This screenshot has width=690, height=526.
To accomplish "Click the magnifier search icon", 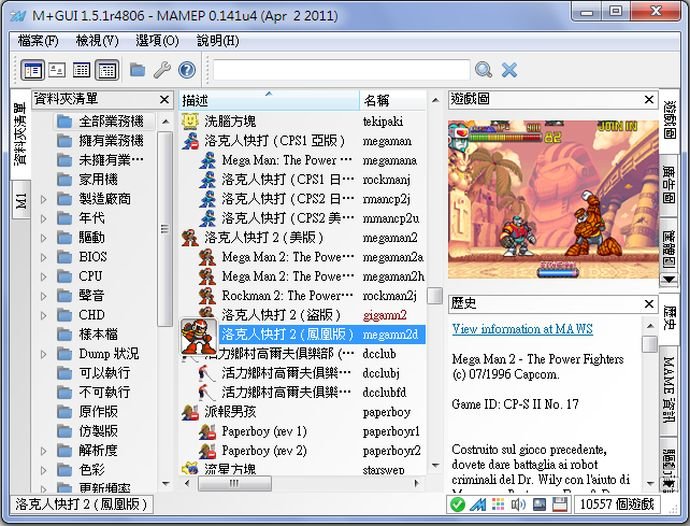I will coord(483,70).
